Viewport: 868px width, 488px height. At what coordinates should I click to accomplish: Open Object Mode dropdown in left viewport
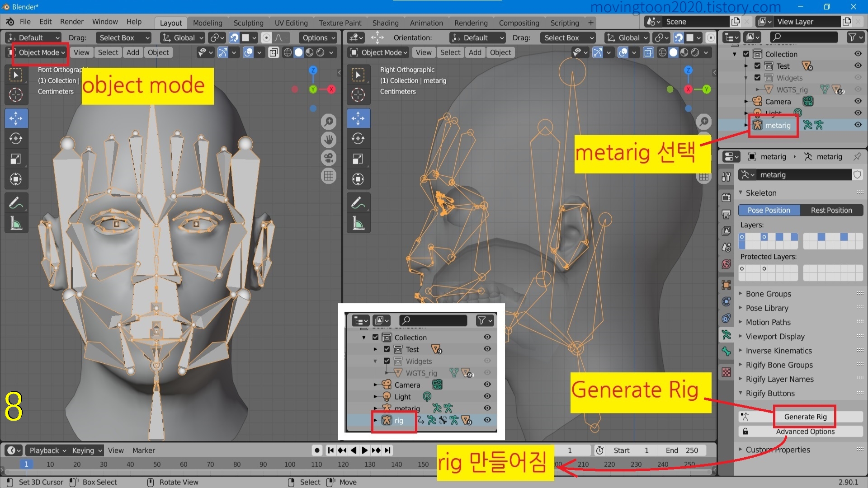[38, 52]
